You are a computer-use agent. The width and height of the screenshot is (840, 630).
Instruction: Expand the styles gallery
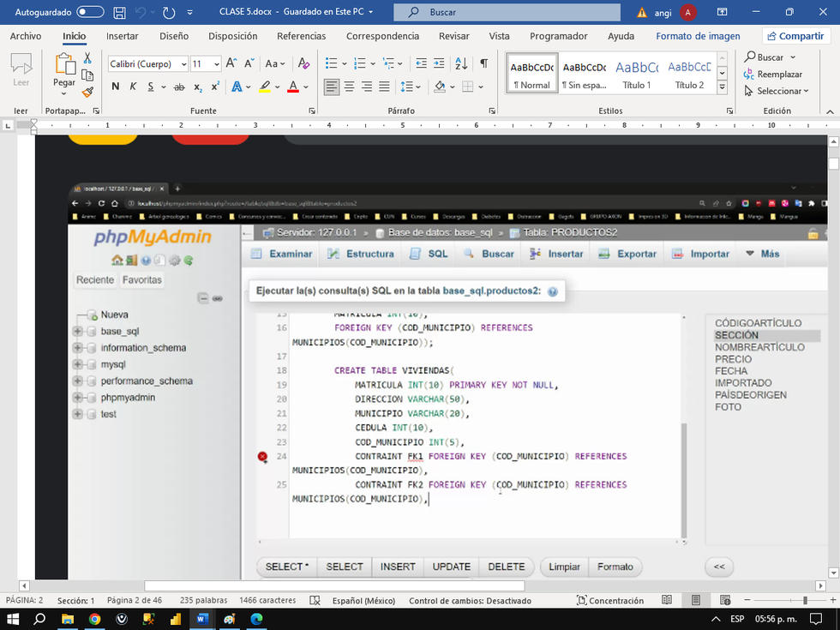click(x=722, y=87)
